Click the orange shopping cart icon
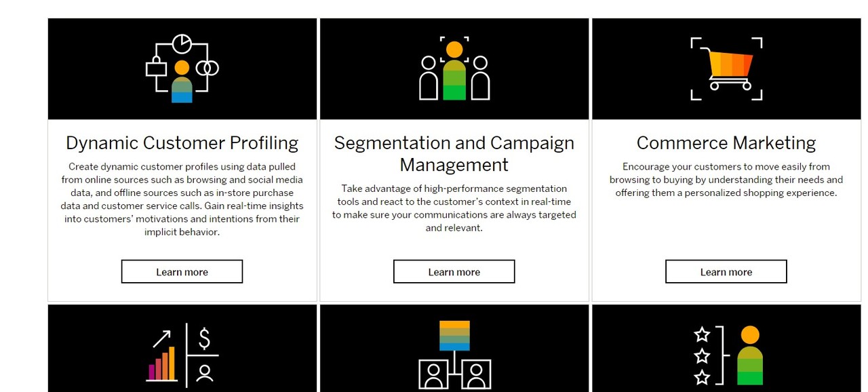Image resolution: width=868 pixels, height=392 pixels. click(x=726, y=68)
